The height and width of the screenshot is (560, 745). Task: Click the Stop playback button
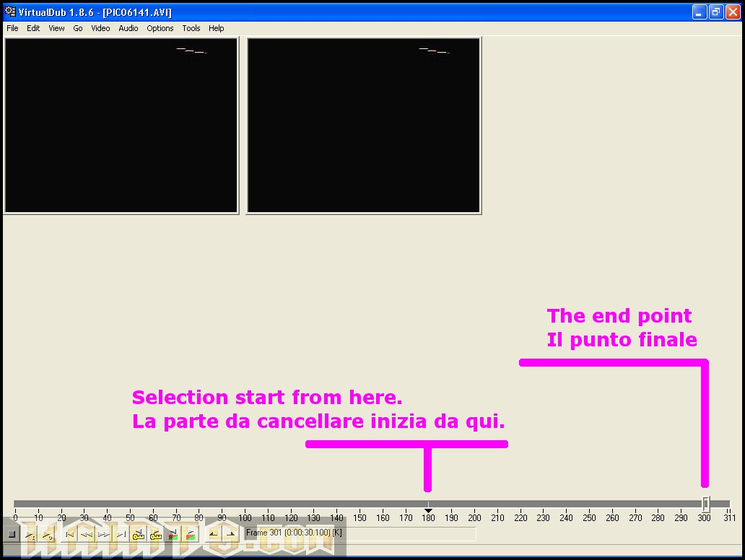pyautogui.click(x=12, y=534)
